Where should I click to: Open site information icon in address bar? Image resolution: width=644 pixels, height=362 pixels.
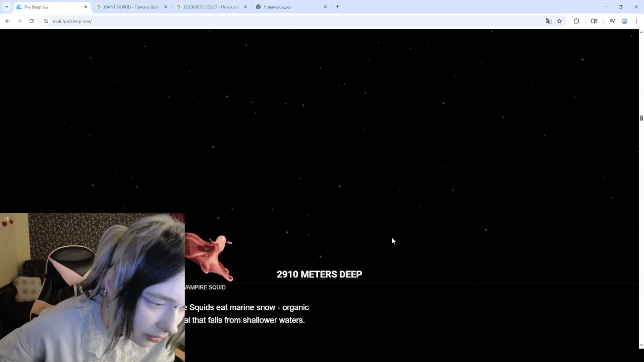pyautogui.click(x=46, y=21)
